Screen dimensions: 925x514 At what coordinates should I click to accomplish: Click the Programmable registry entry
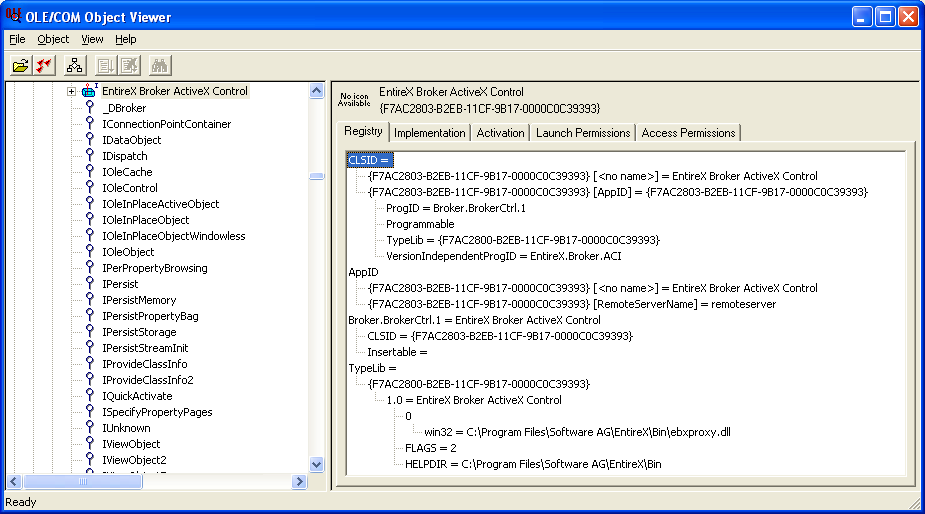(x=420, y=224)
